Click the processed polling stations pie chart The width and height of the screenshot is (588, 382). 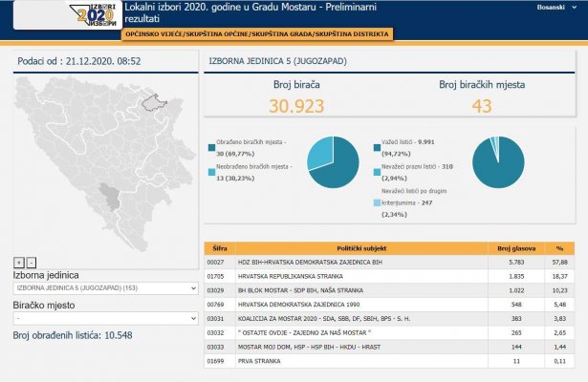coord(334,161)
